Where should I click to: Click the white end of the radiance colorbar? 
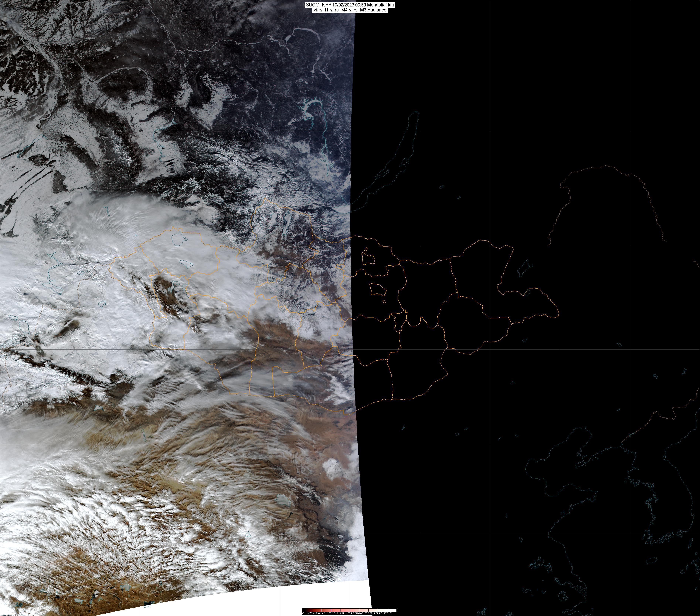click(392, 610)
